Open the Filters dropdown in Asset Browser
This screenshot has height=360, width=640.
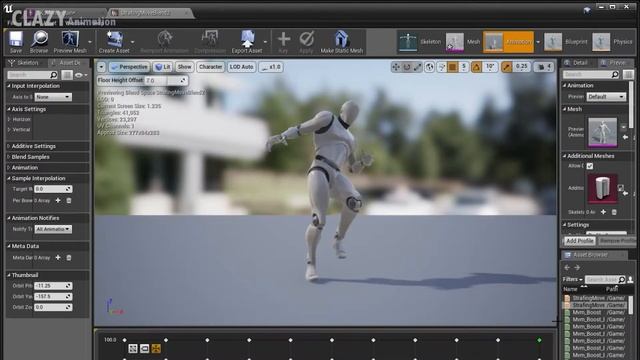pyautogui.click(x=573, y=279)
